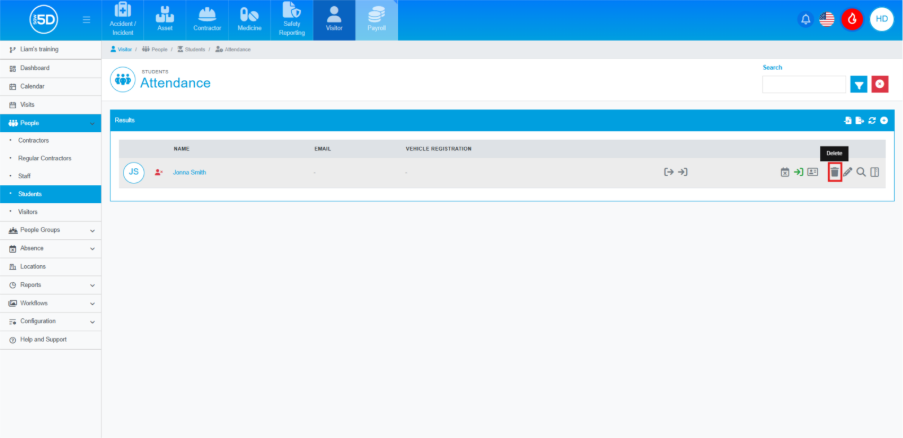Screen dimensions: 903x438
Task: Open the ID card icon for Jonna Smith
Action: [812, 172]
